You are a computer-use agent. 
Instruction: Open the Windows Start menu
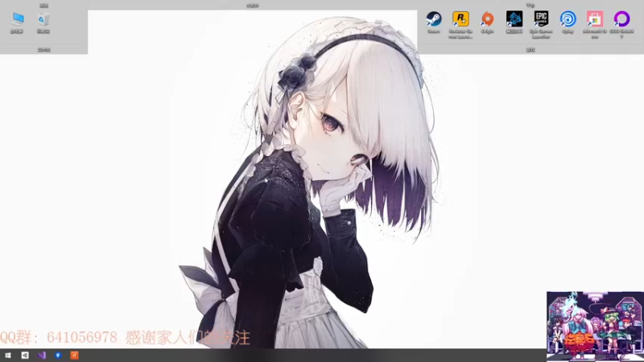pos(8,356)
